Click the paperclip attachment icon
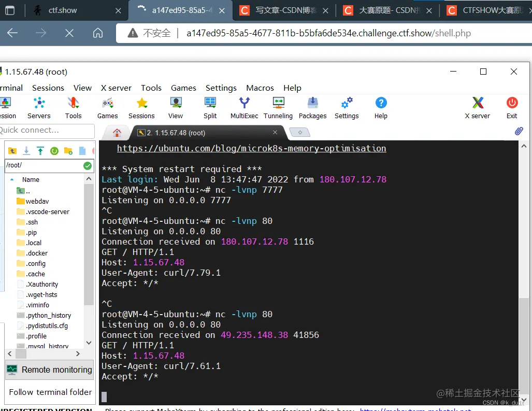The image size is (532, 411). tap(519, 131)
